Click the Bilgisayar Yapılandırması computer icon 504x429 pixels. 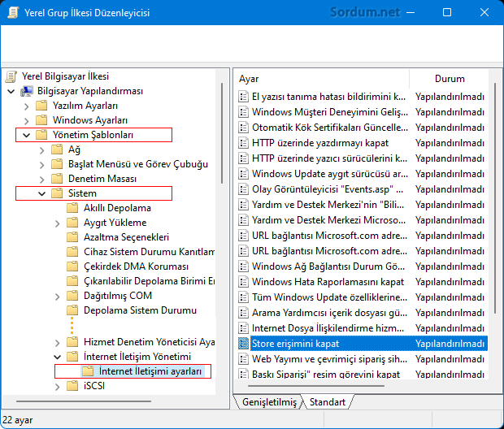tap(26, 91)
